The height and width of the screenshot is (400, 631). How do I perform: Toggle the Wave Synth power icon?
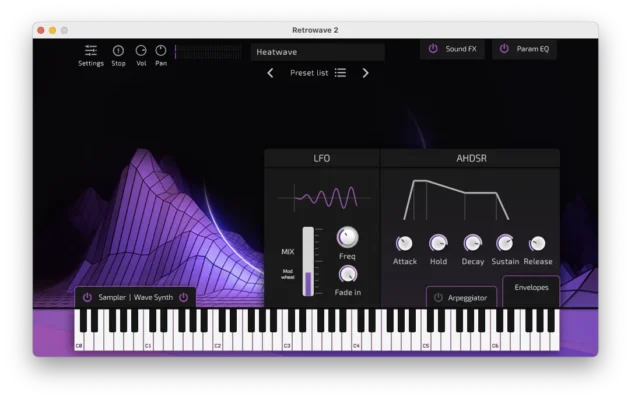click(184, 297)
